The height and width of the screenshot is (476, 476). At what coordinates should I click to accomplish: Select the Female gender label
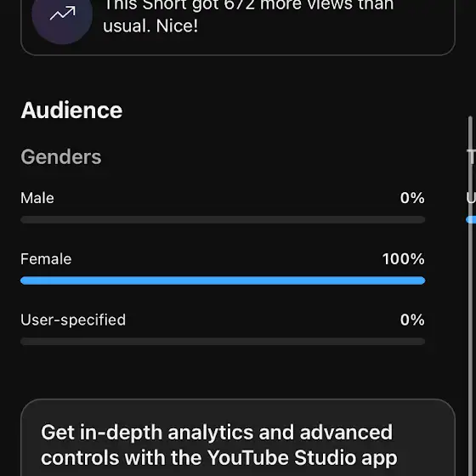pyautogui.click(x=46, y=259)
